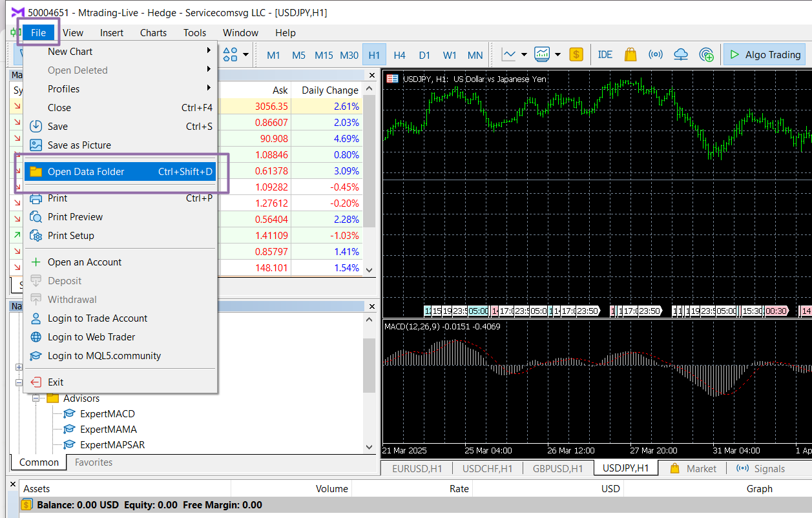Open dropdown arrow next to chart type

point(524,55)
